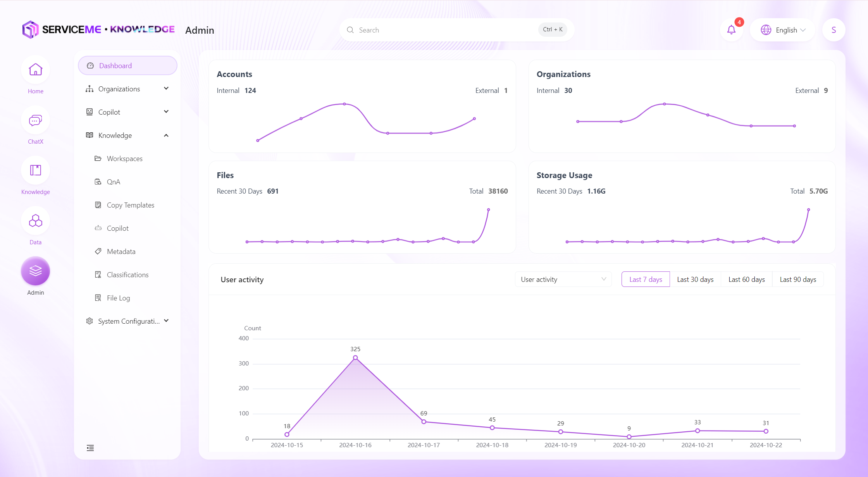
Task: Collapse the Knowledge menu chevron
Action: pyautogui.click(x=166, y=136)
